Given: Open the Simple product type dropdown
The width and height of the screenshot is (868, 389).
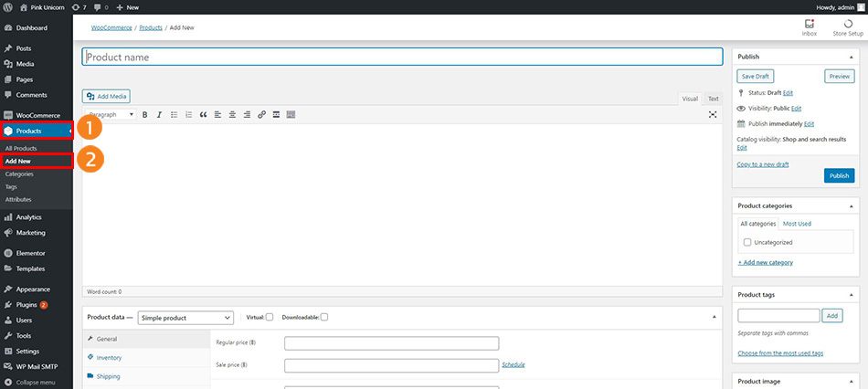Looking at the screenshot, I should (x=185, y=318).
